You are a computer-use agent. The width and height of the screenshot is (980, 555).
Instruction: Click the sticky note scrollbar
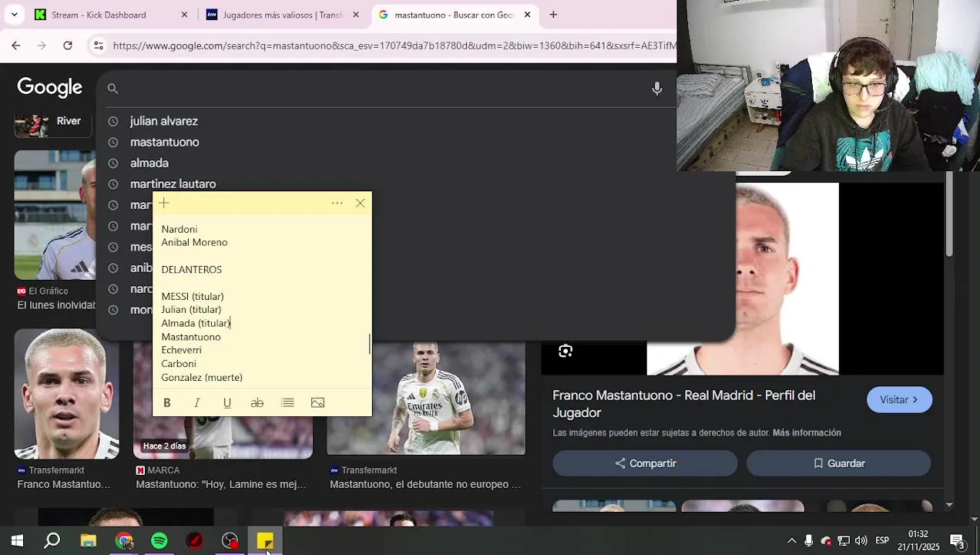coord(370,344)
